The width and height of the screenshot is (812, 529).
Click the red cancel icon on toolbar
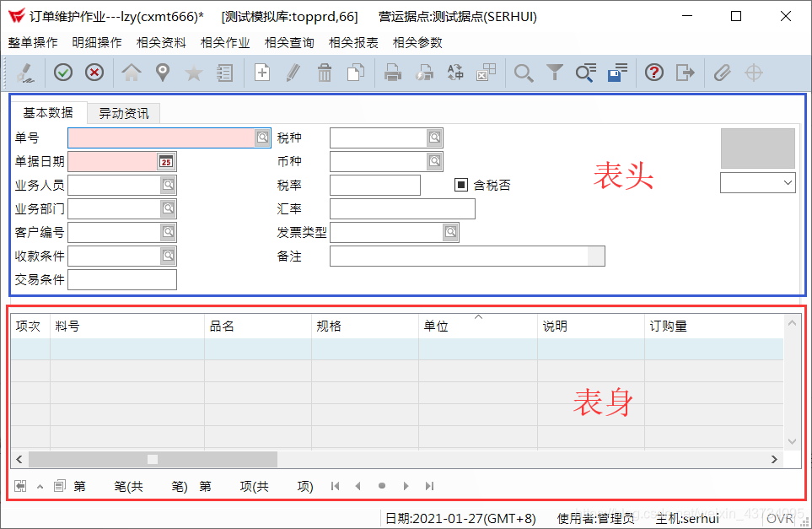tap(94, 73)
